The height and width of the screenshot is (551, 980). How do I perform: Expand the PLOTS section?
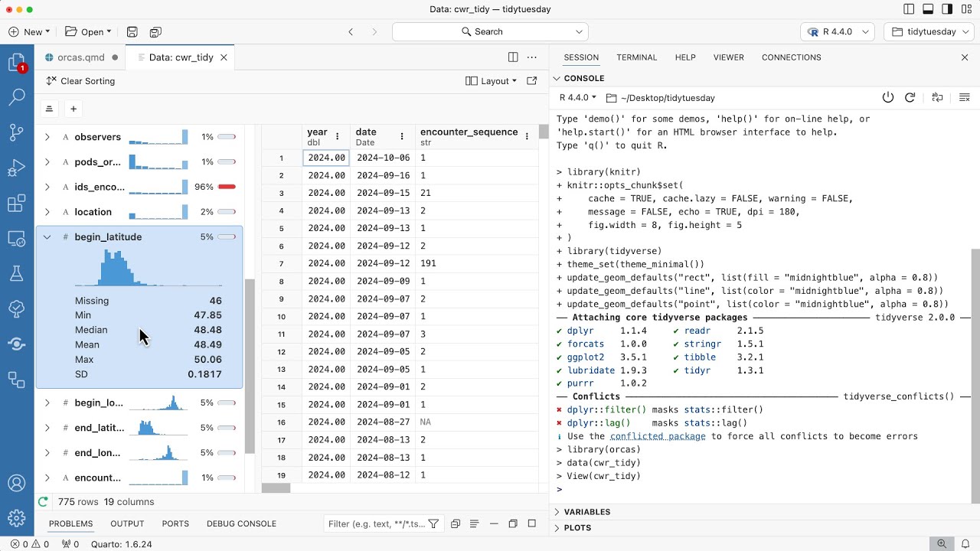pos(577,528)
